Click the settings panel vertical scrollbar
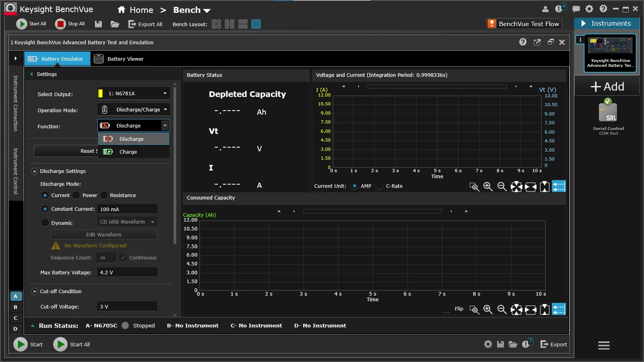Viewport: 644px width, 362px height. pyautogui.click(x=175, y=165)
